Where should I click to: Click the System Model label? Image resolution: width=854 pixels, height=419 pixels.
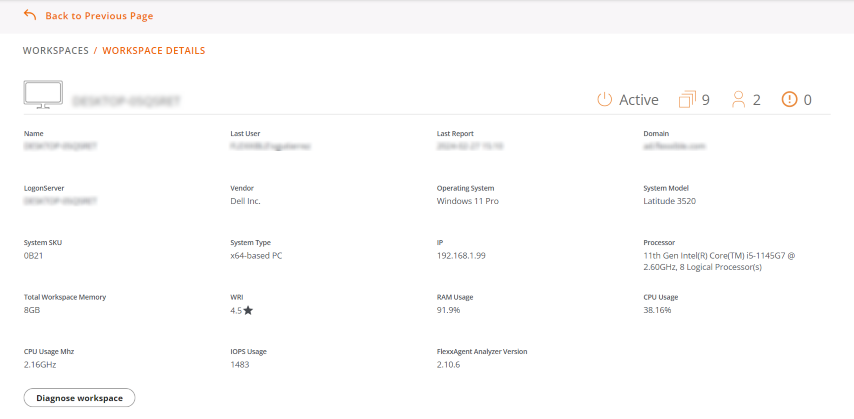click(x=666, y=189)
